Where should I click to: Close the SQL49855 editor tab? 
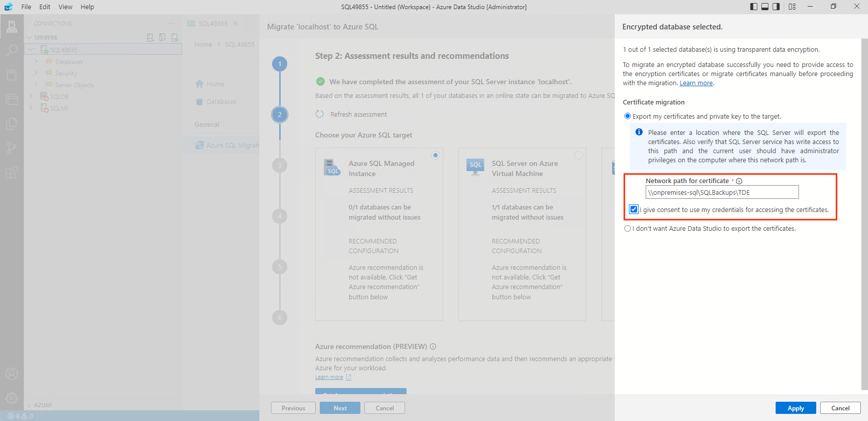click(x=236, y=23)
